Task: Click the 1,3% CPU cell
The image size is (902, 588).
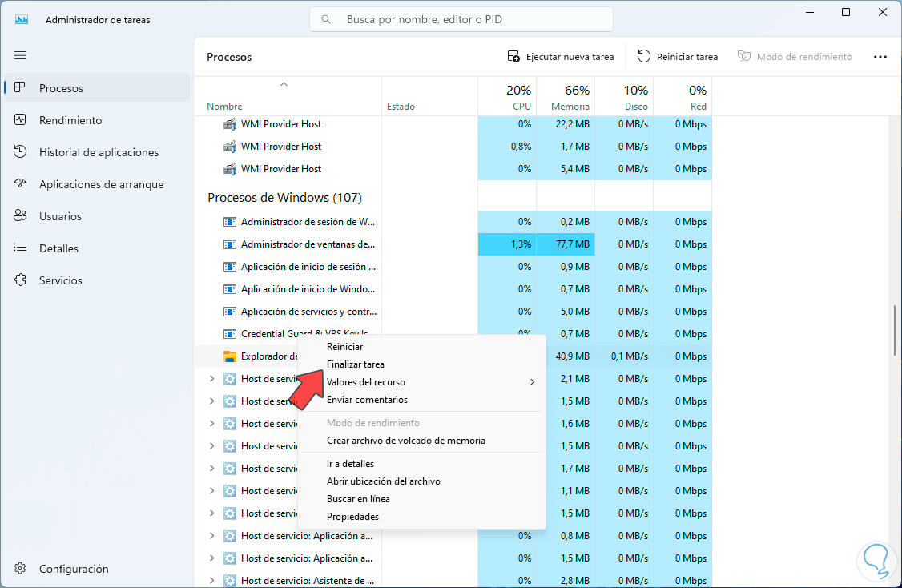Action: pos(507,244)
